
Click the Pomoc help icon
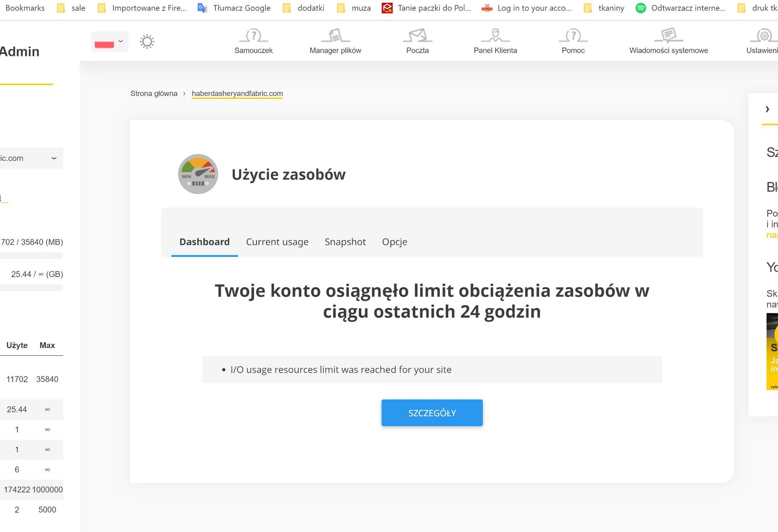click(x=573, y=36)
